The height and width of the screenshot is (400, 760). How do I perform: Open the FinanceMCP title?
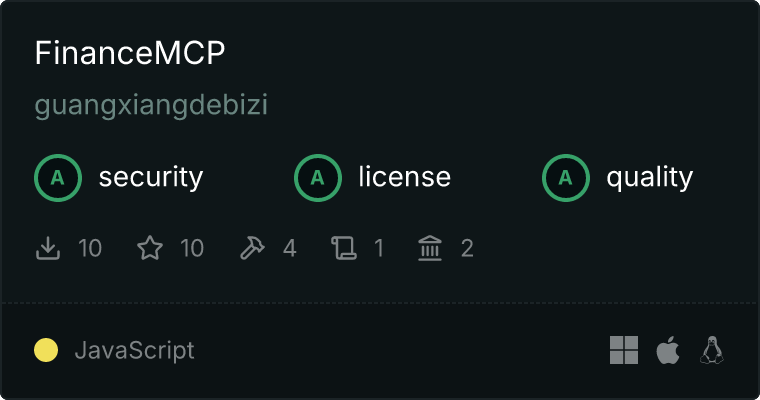pyautogui.click(x=130, y=53)
